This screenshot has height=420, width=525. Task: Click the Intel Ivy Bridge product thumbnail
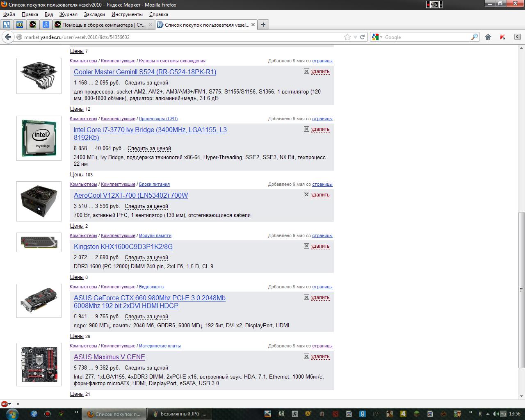point(39,138)
